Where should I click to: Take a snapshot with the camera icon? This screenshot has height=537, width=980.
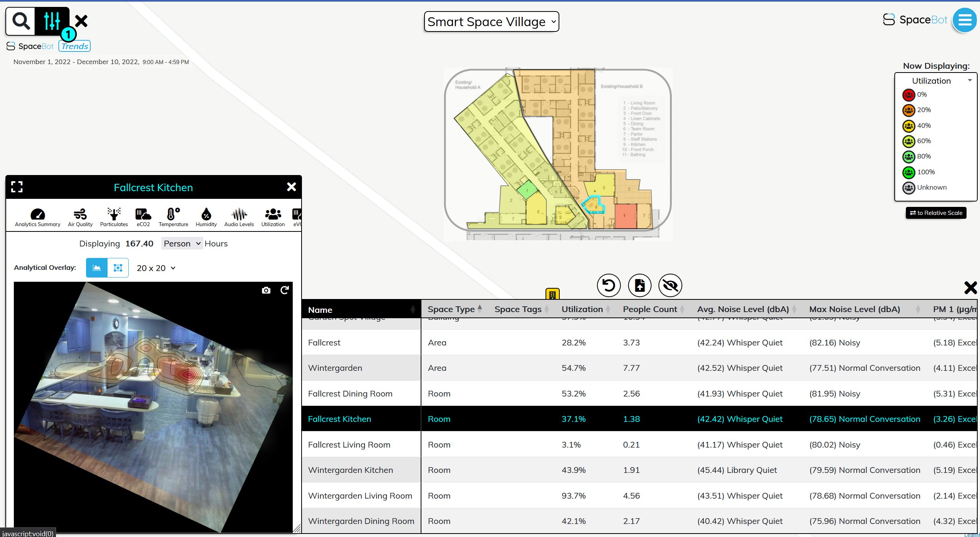click(x=266, y=290)
